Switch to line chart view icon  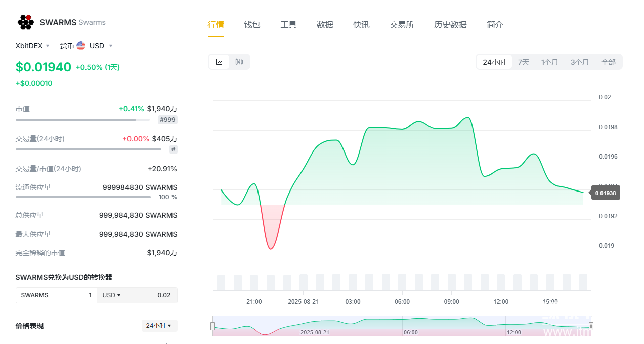tap(219, 62)
